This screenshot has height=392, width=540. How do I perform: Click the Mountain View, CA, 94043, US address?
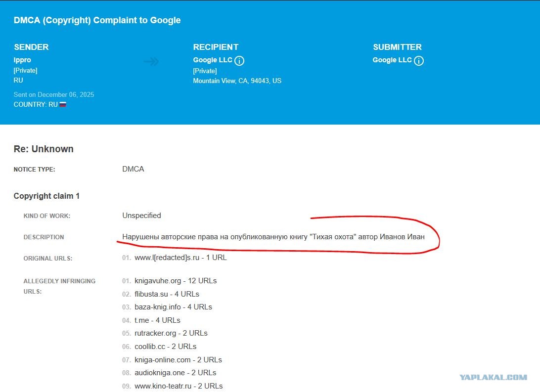click(237, 81)
